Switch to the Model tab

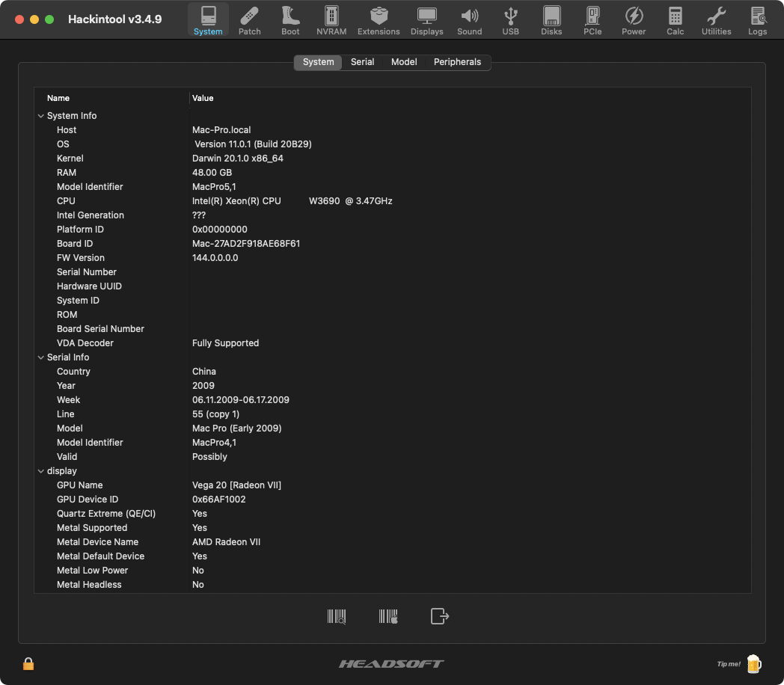tap(404, 62)
